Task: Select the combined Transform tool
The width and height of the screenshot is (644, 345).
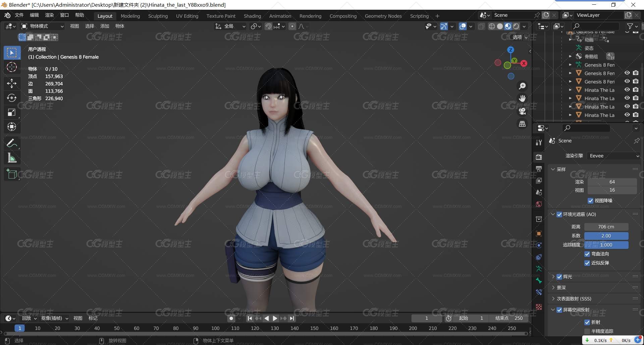Action: tap(12, 127)
